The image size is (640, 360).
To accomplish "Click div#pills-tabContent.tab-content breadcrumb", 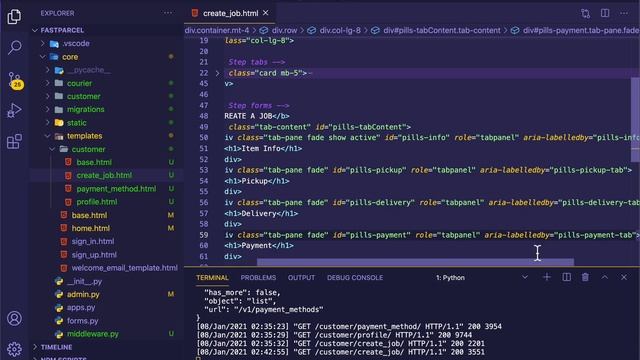I will pyautogui.click(x=441, y=31).
